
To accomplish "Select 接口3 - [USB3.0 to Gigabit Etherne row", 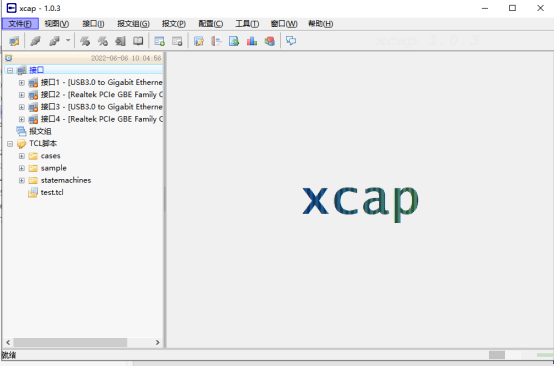I will pos(101,107).
